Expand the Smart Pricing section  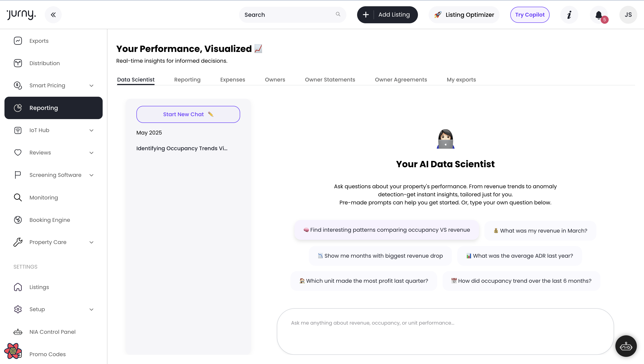(x=91, y=85)
